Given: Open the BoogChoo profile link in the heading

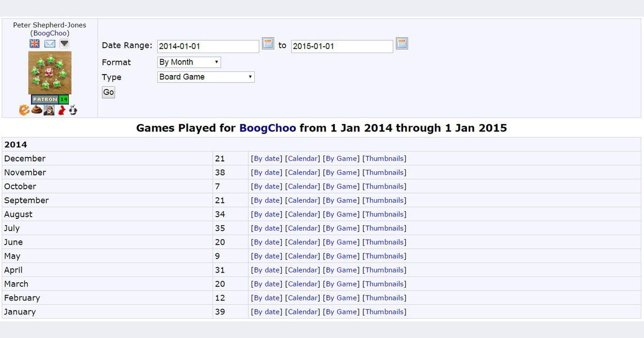Looking at the screenshot, I should pos(267,128).
